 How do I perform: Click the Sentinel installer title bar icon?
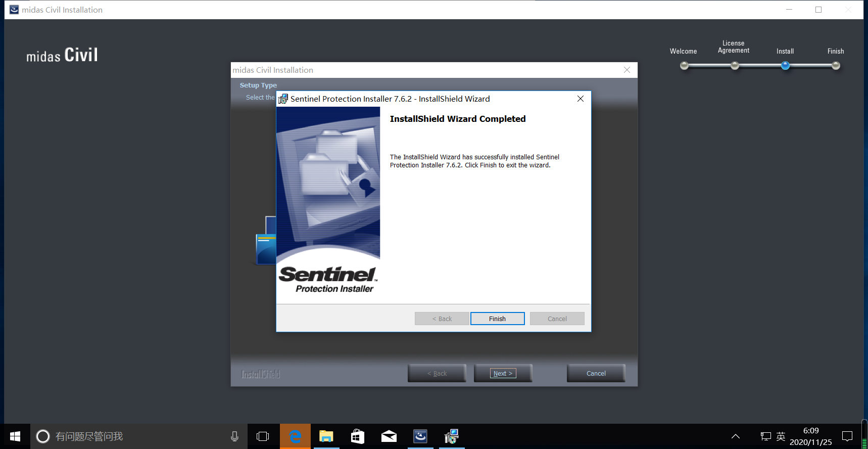pyautogui.click(x=283, y=99)
